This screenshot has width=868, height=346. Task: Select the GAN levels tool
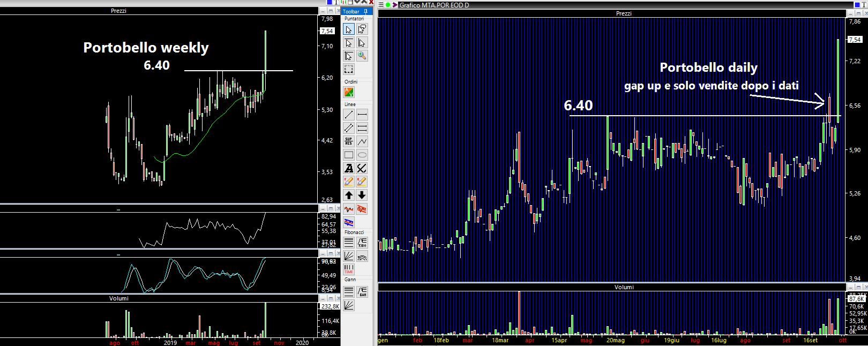pos(362,292)
